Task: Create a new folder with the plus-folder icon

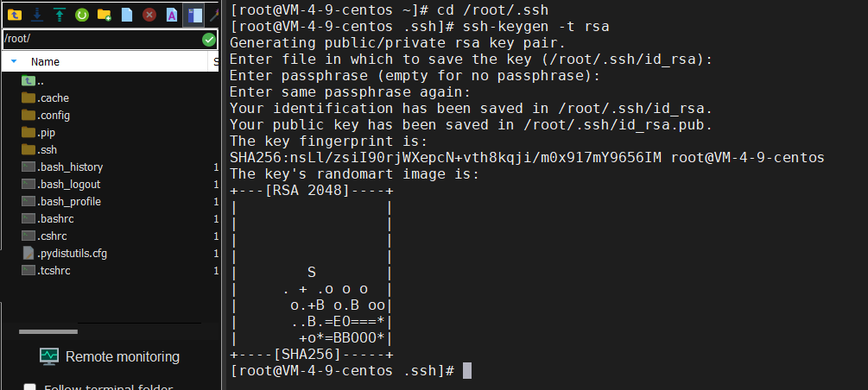Action: [104, 15]
